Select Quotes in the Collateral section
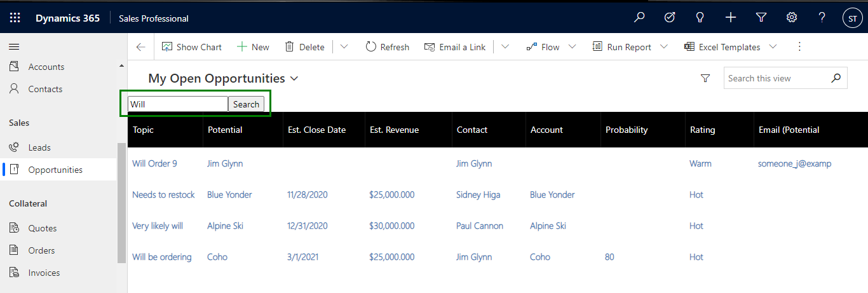The image size is (868, 293). (42, 228)
